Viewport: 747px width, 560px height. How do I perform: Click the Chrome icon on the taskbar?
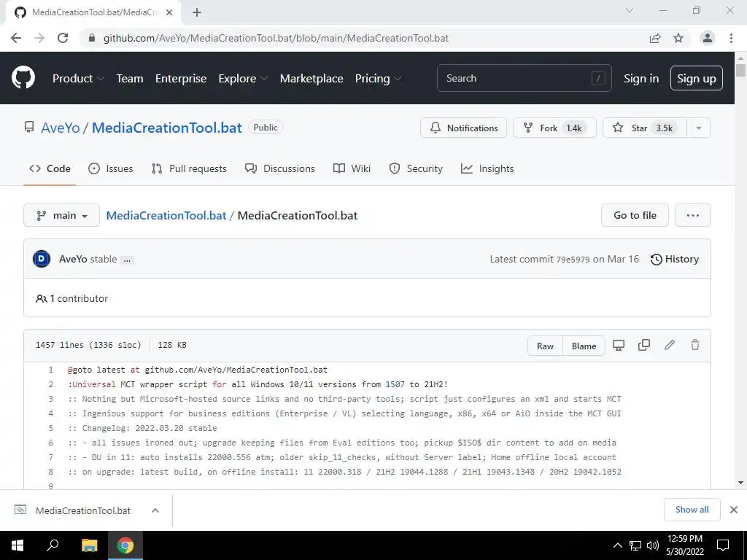click(x=125, y=545)
